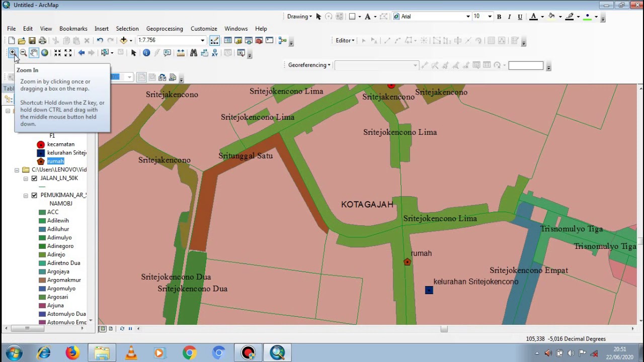Screen dimensions: 644x362
Task: Apply italic text formatting
Action: point(510,17)
